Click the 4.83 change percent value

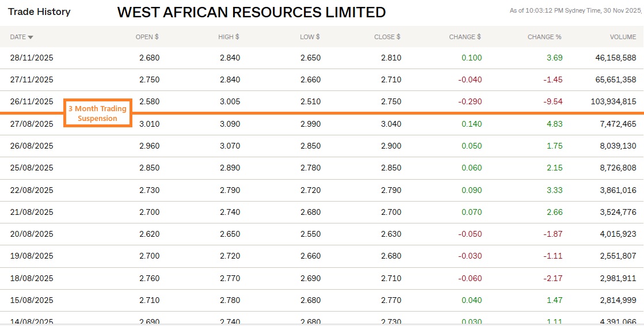[555, 124]
